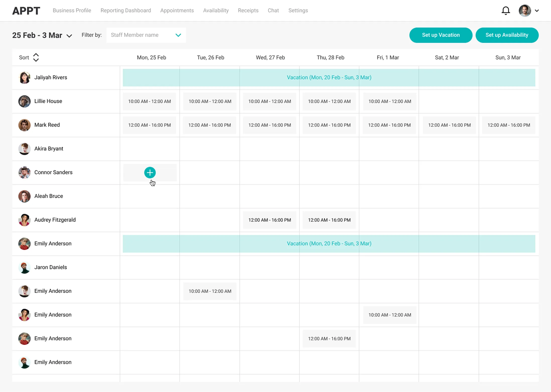551x392 pixels.
Task: Click the user profile avatar top right
Action: (x=525, y=11)
